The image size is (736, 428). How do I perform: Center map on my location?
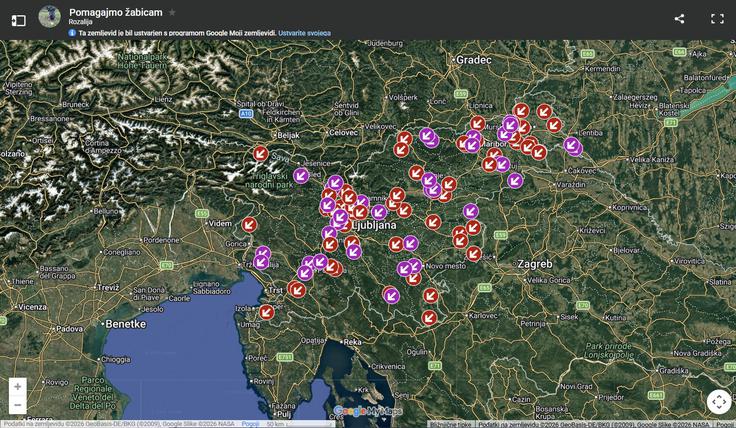718,402
